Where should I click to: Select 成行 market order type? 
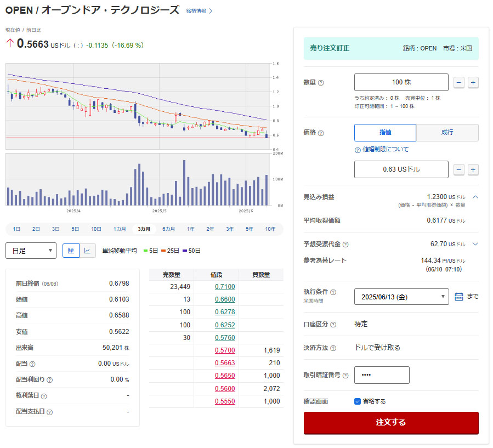point(447,133)
